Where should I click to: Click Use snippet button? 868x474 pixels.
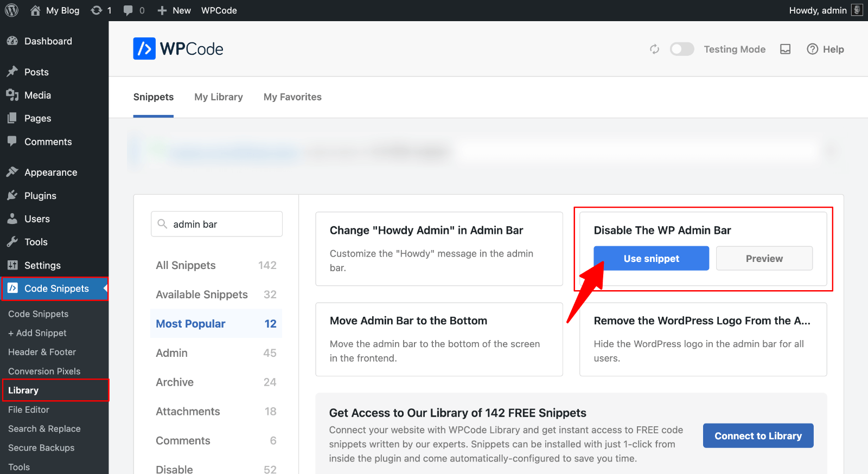[651, 259]
